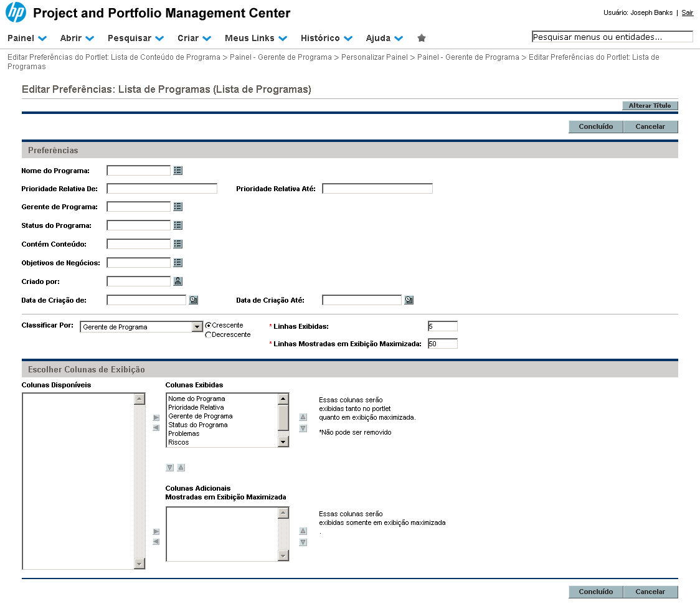This screenshot has width=700, height=614.
Task: Click the top Concluído button
Action: click(595, 126)
